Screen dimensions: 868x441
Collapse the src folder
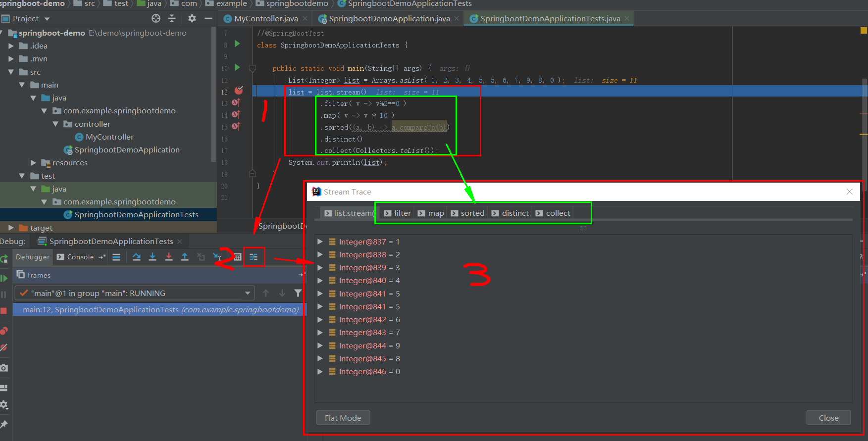[x=11, y=72]
